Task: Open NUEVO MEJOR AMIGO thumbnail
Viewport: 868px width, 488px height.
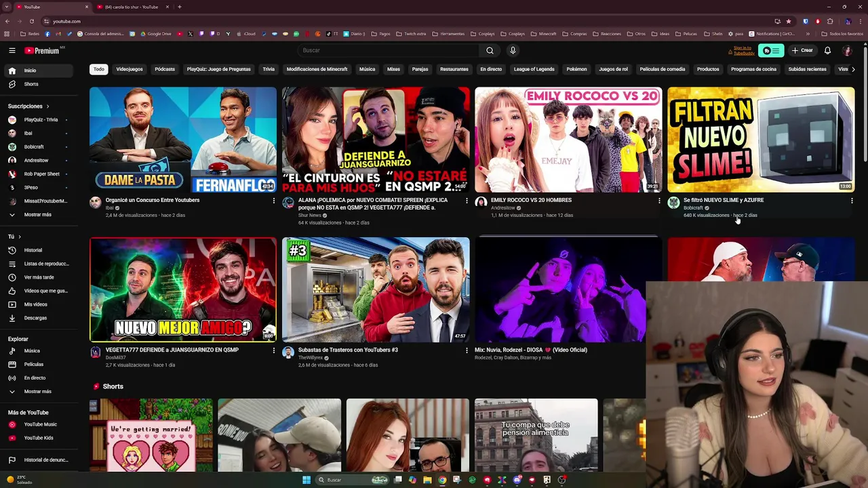Action: point(183,289)
